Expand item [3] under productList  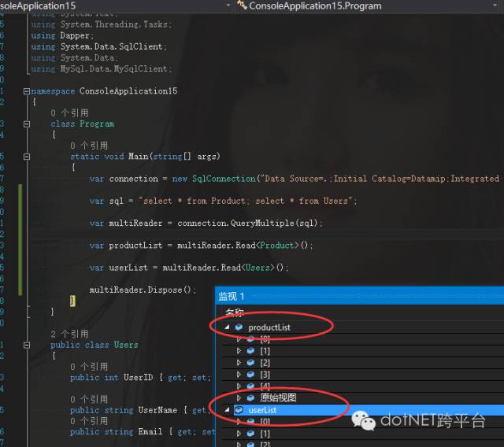click(239, 375)
